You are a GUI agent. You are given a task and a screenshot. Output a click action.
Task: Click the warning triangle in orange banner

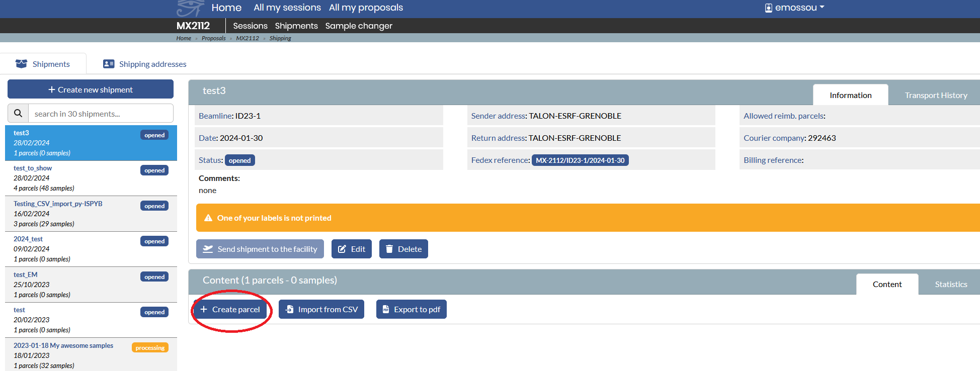(x=208, y=218)
